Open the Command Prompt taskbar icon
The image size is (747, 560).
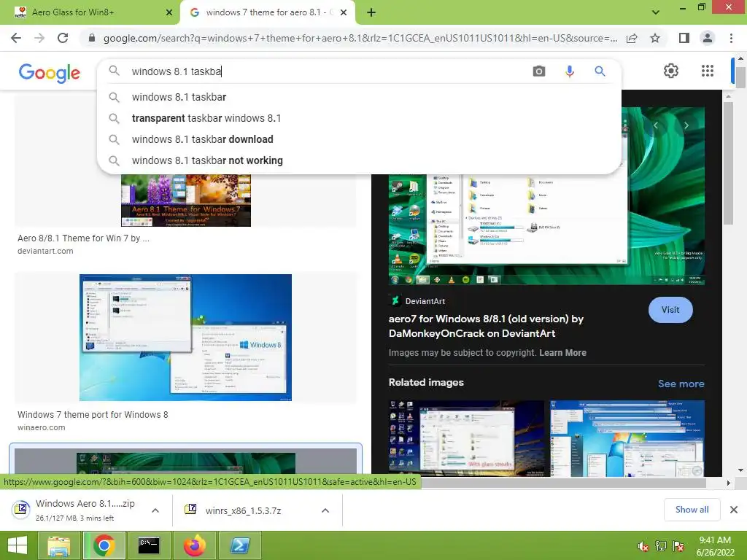(149, 545)
